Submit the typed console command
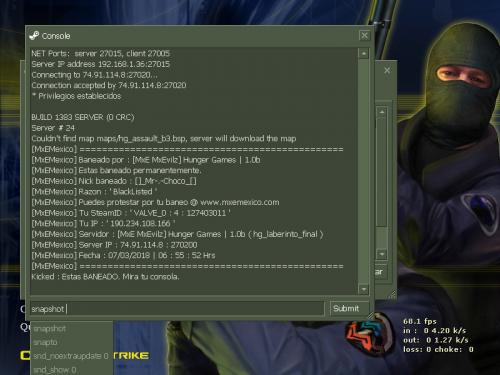 pos(349,309)
